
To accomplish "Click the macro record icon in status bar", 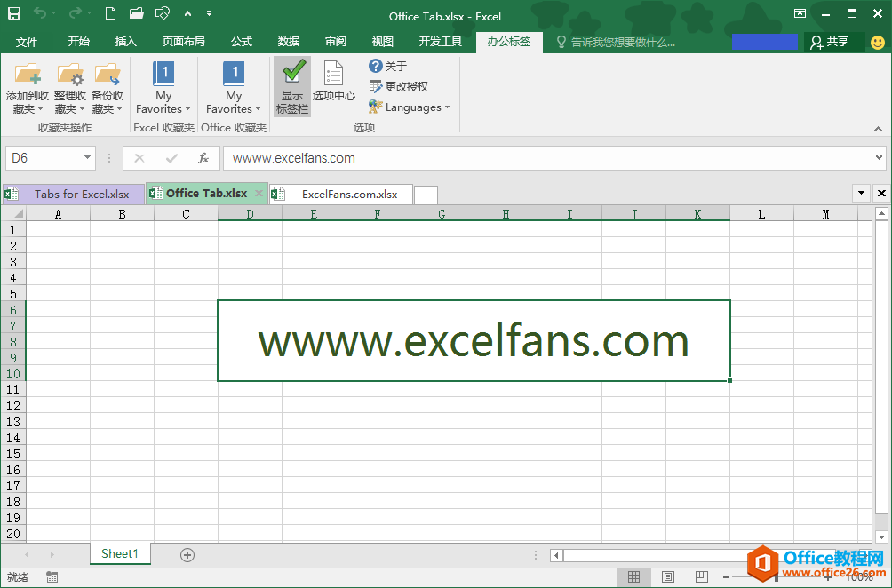I will pos(52,576).
